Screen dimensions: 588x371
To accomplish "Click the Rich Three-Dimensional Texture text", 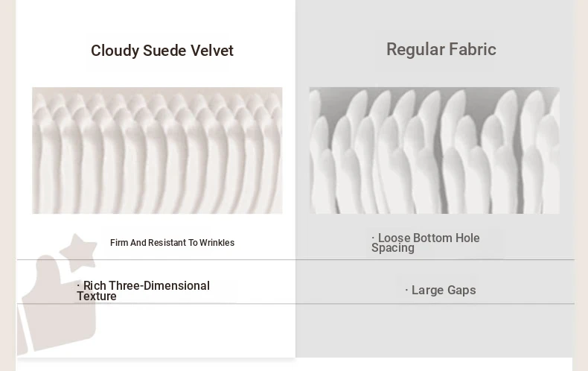I will 143,291.
